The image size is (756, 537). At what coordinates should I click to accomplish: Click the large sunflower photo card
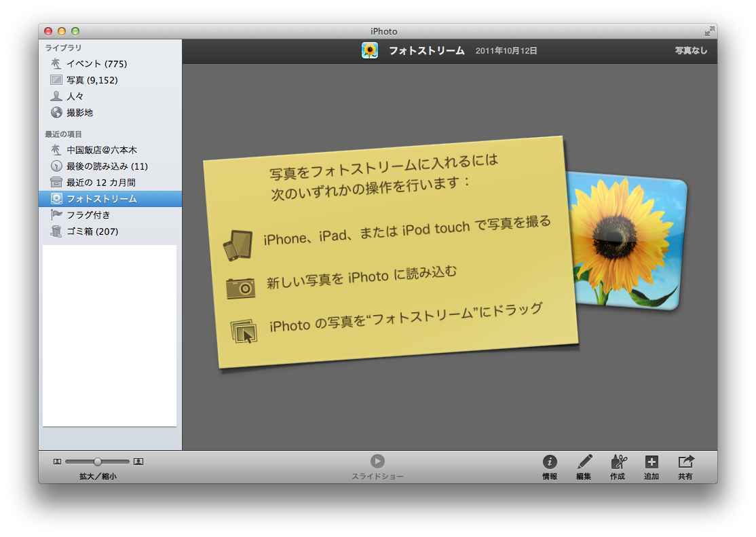click(629, 242)
